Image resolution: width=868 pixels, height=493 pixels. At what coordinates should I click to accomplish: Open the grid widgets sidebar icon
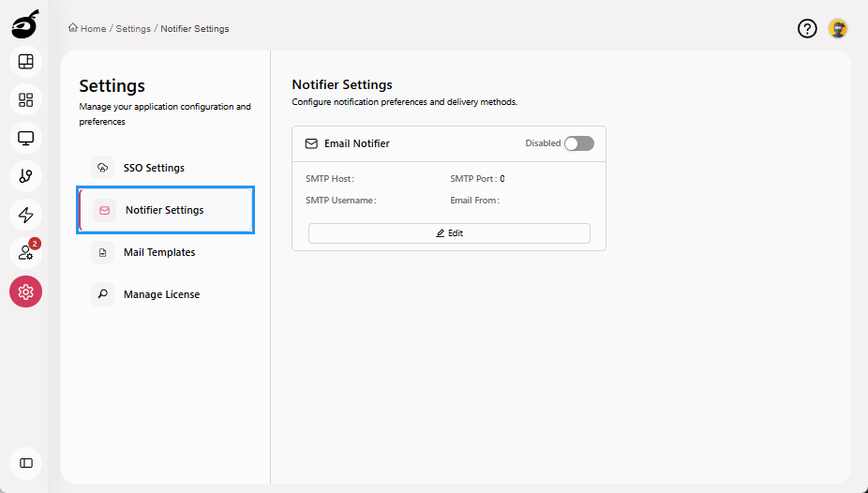(25, 99)
